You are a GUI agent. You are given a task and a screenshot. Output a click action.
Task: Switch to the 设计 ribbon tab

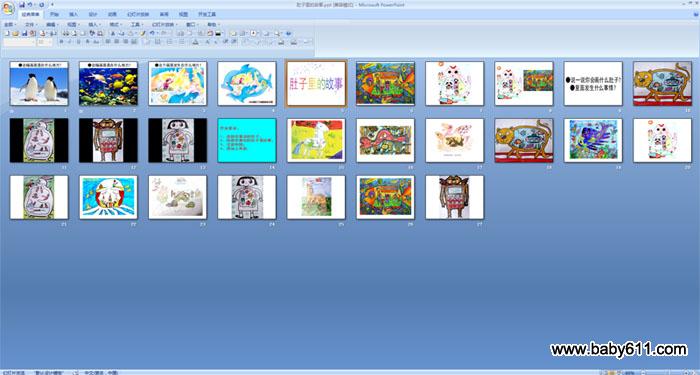pos(93,14)
